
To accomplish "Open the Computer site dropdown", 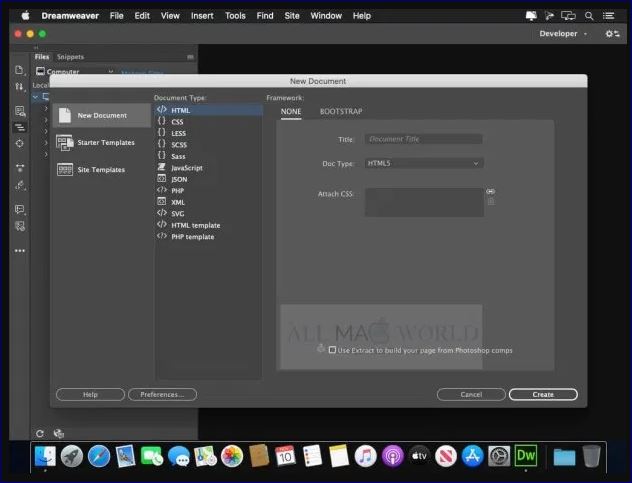I will pyautogui.click(x=75, y=71).
